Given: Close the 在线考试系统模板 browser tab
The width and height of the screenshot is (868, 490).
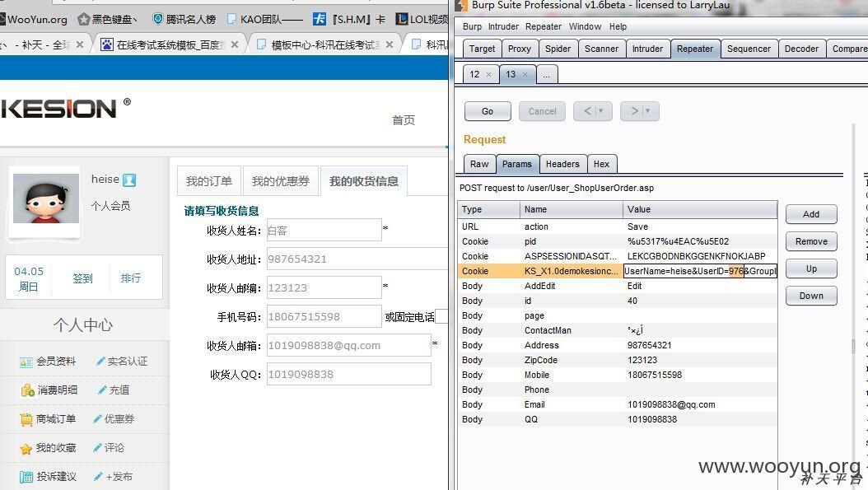Looking at the screenshot, I should (235, 44).
